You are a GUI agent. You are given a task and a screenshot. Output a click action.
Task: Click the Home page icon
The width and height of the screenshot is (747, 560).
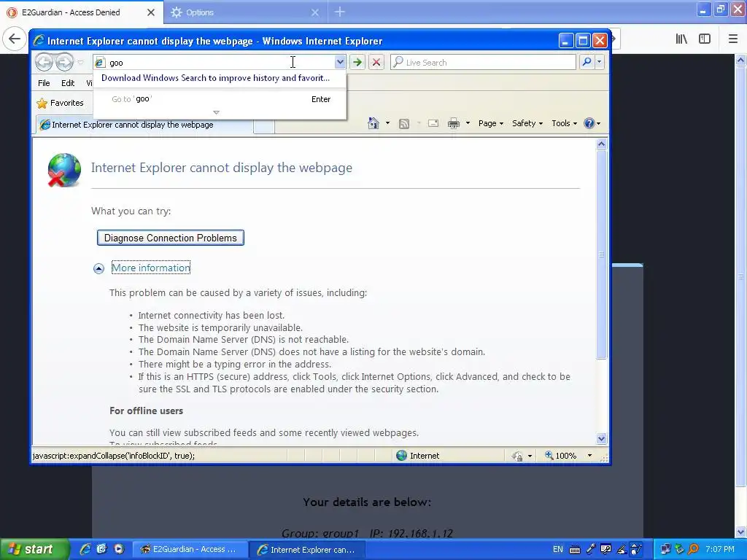(373, 123)
